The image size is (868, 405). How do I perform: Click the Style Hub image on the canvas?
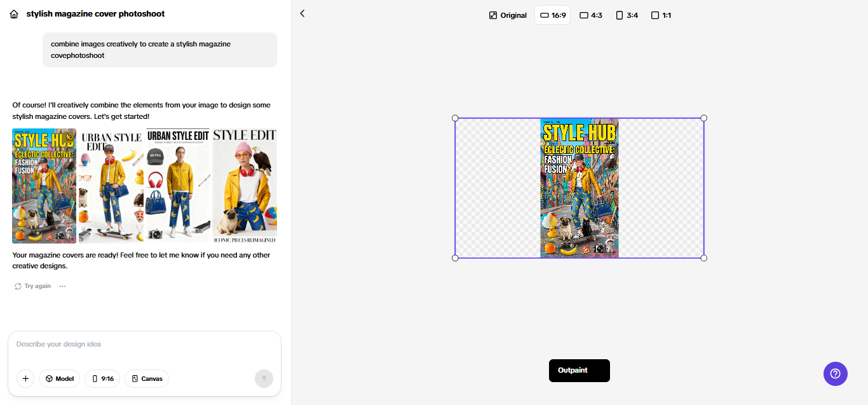click(x=580, y=188)
